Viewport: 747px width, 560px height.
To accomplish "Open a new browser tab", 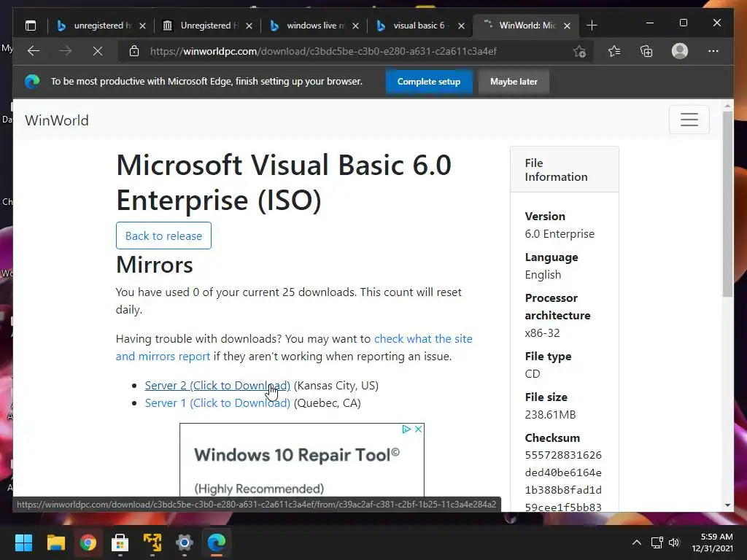I will tap(592, 26).
